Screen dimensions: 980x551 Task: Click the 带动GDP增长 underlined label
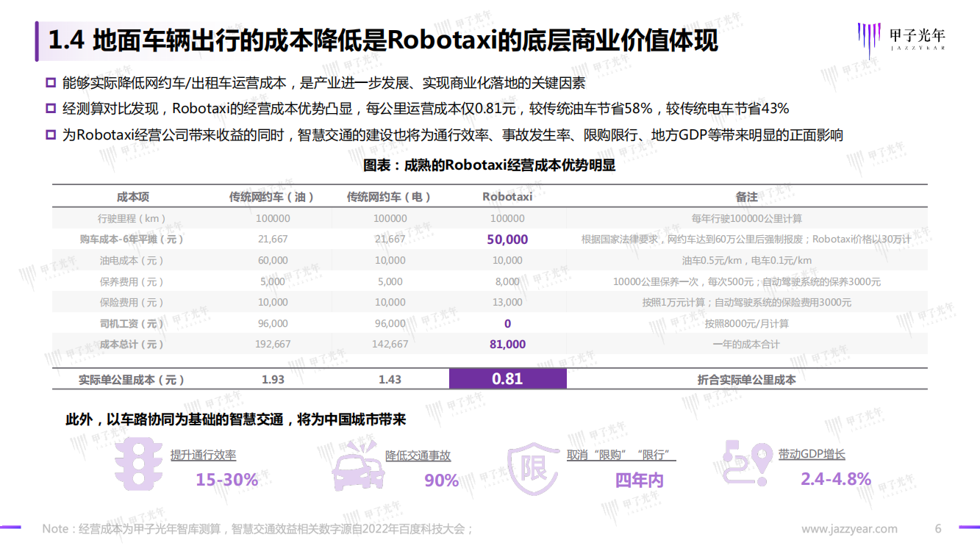tap(812, 455)
